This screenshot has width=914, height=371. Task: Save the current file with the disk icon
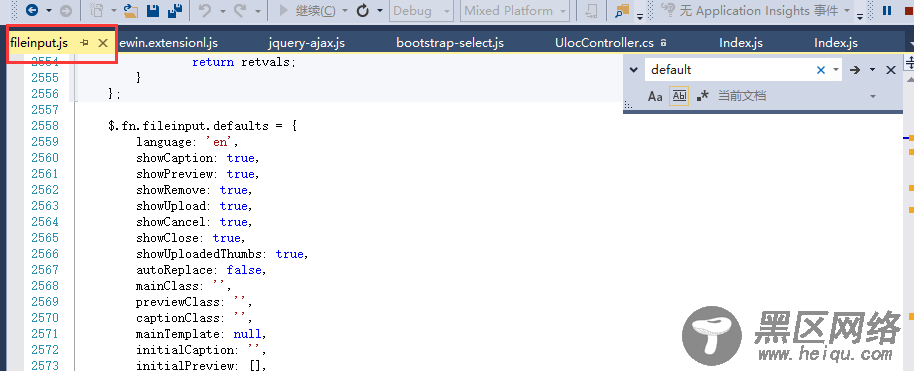pos(153,10)
